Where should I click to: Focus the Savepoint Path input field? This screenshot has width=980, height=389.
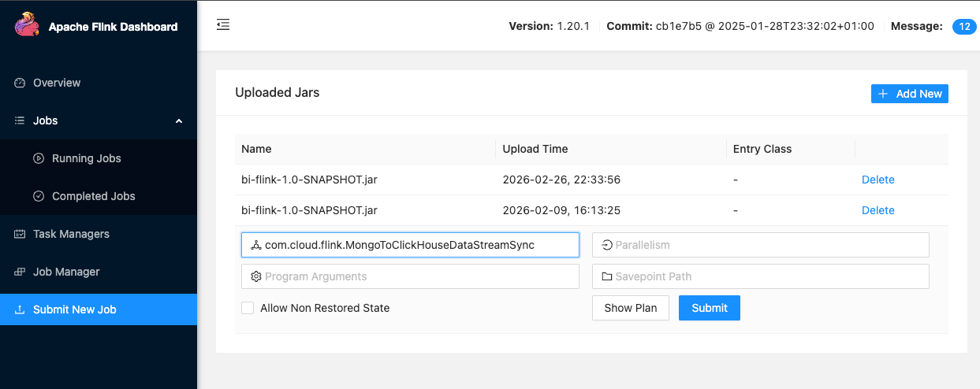pyautogui.click(x=761, y=276)
